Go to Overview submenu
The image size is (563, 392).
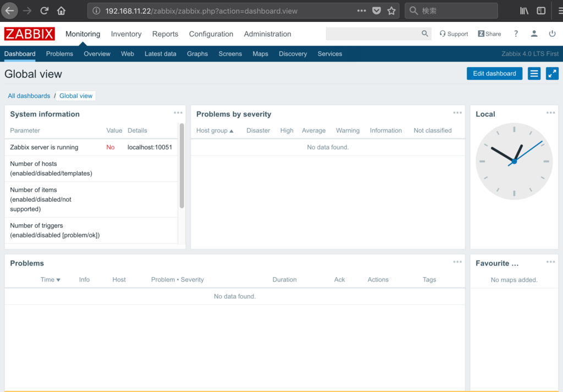coord(97,54)
